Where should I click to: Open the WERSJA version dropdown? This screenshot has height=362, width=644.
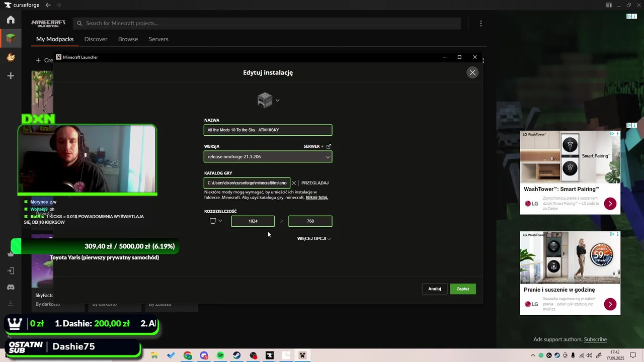click(268, 157)
